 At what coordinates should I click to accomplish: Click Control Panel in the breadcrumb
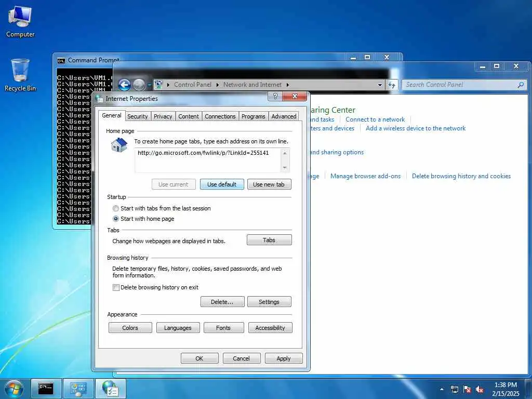coord(192,85)
